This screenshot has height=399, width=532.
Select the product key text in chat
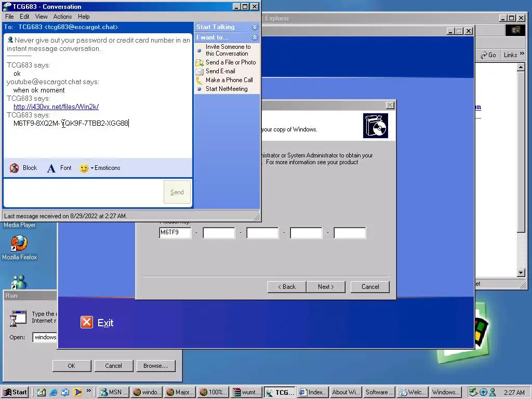pos(71,123)
